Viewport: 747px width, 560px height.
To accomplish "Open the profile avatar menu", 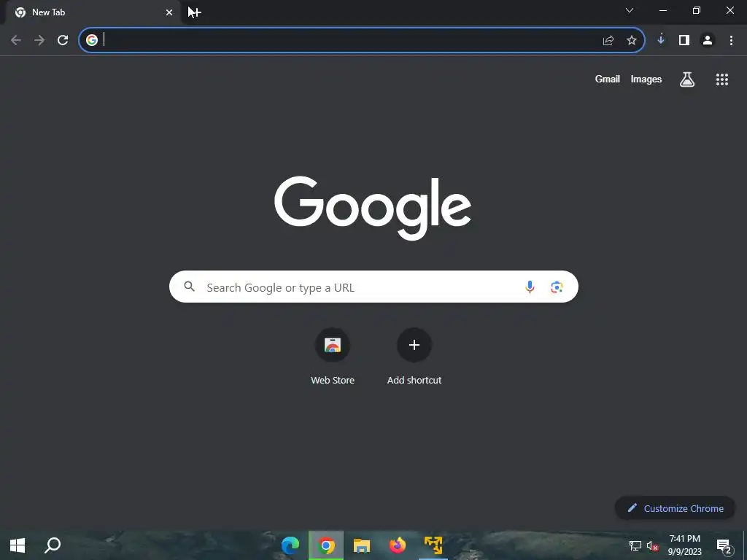I will point(708,41).
